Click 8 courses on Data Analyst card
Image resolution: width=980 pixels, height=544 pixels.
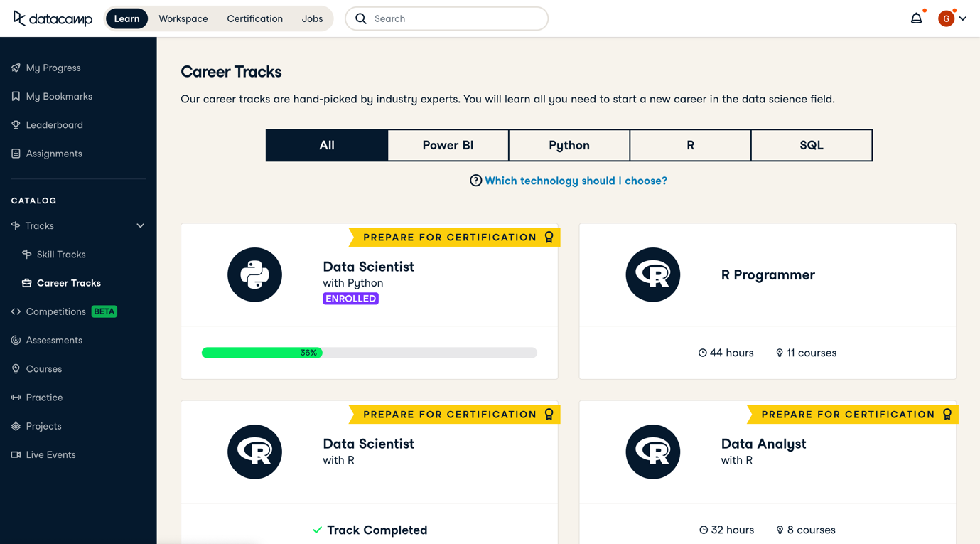pos(806,530)
